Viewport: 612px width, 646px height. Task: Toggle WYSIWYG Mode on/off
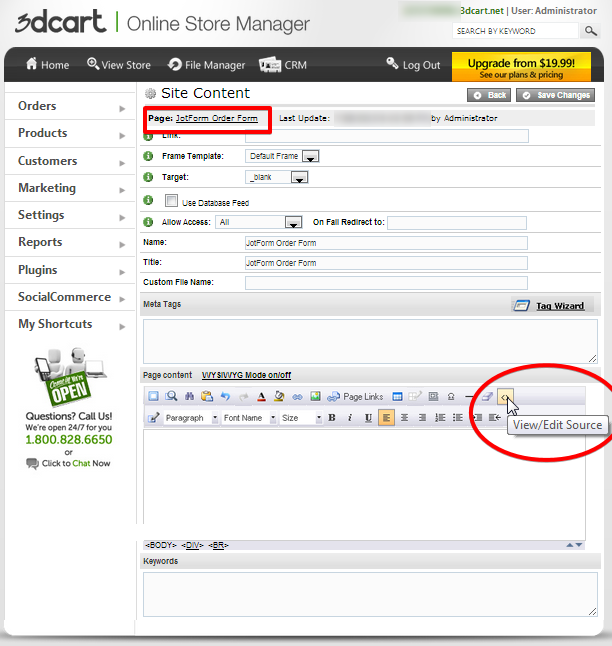[x=246, y=375]
